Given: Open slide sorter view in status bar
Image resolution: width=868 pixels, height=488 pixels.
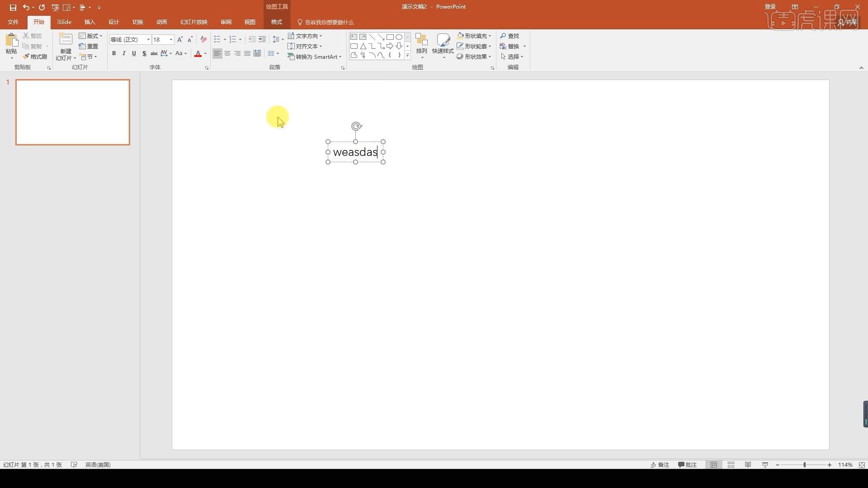Looking at the screenshot, I should point(731,465).
